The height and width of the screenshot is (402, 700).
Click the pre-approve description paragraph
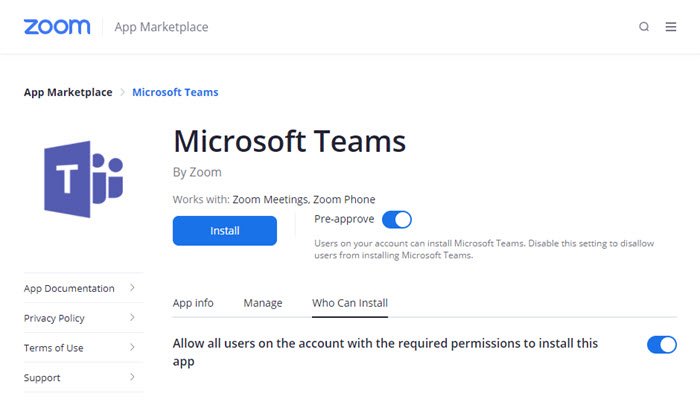pyautogui.click(x=484, y=249)
